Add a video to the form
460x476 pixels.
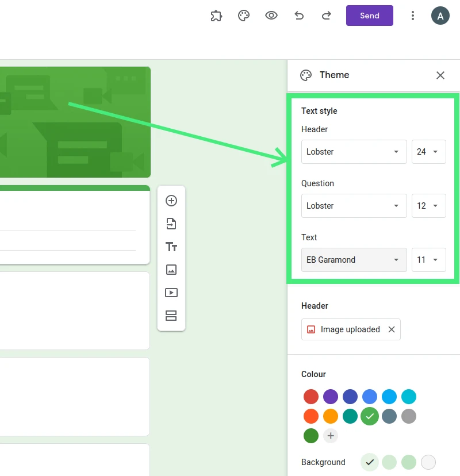point(171,293)
